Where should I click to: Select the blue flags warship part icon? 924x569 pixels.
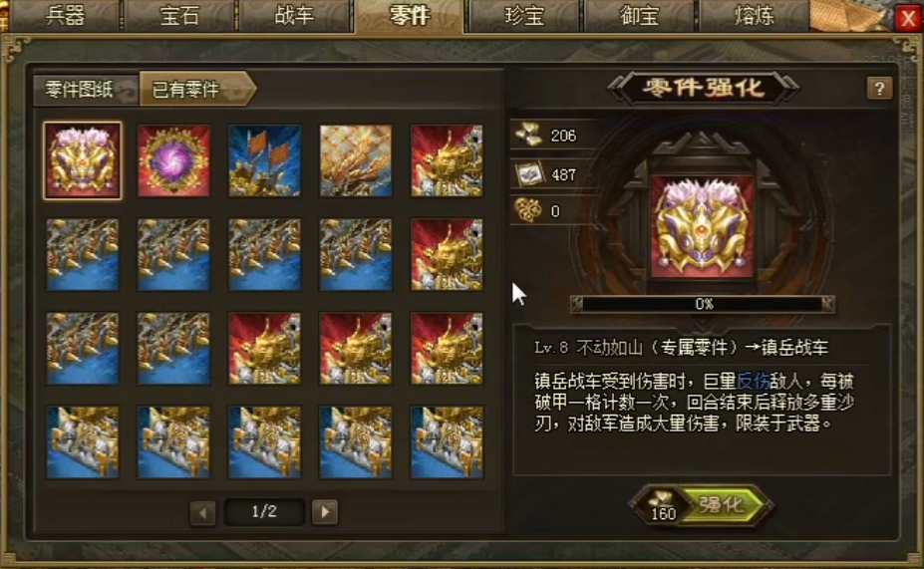[264, 160]
